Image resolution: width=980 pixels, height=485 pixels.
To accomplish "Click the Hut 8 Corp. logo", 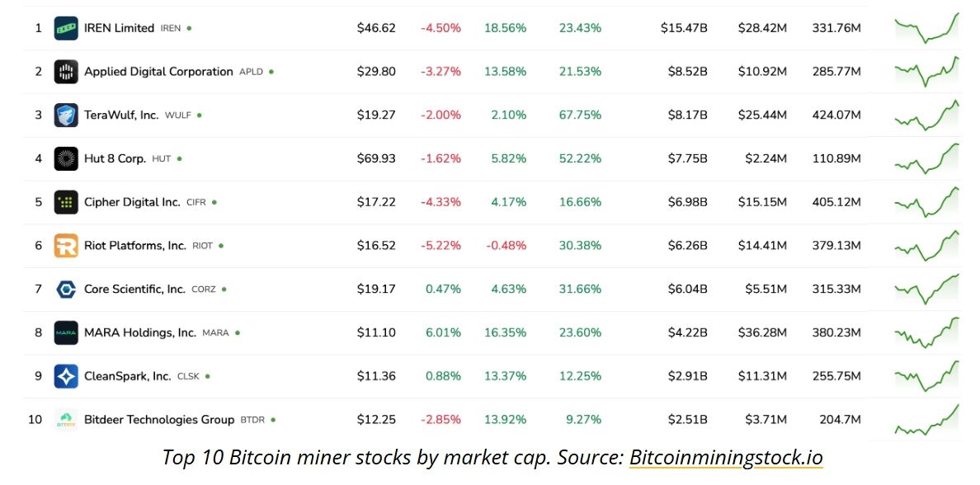I will 66,159.
